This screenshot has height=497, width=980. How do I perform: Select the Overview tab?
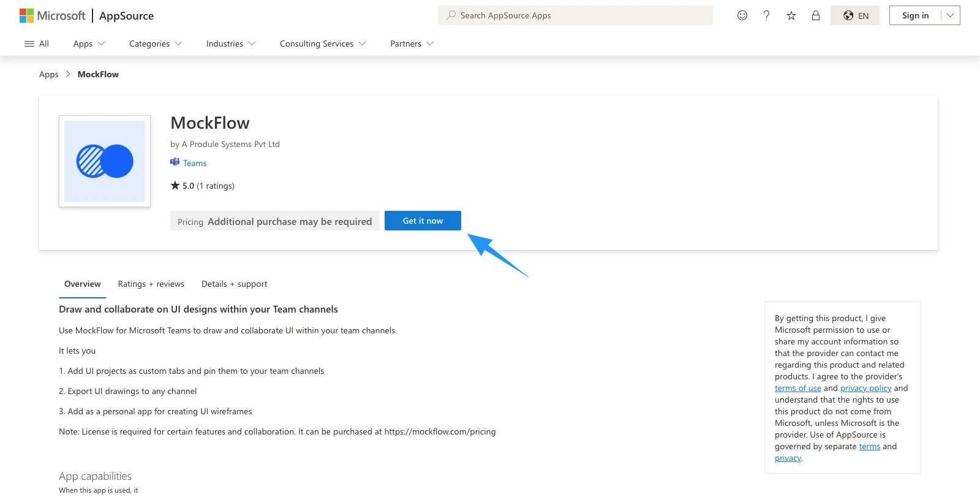coord(83,284)
